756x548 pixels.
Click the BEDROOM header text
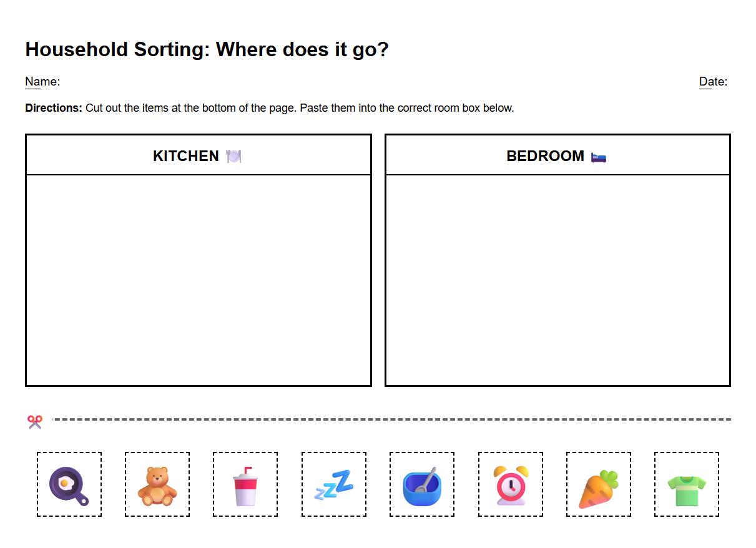point(545,156)
